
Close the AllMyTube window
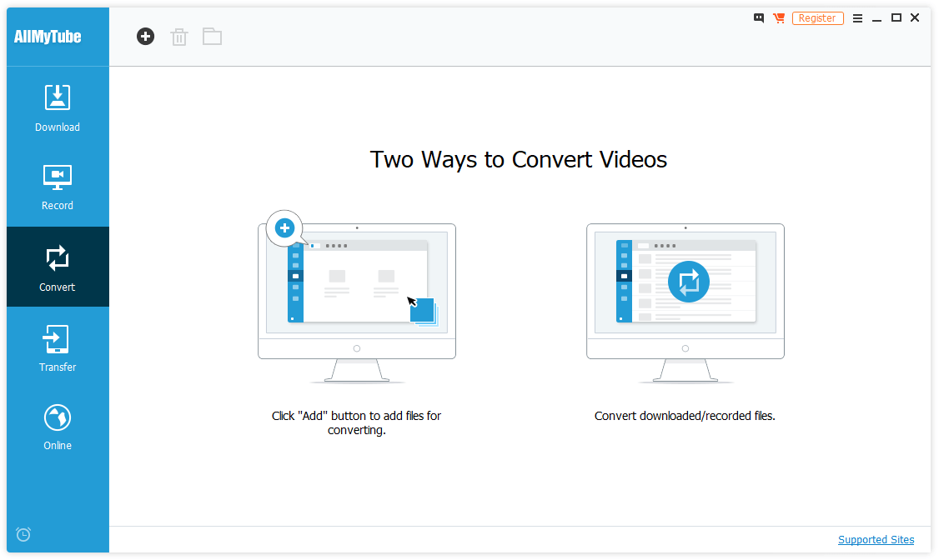tap(915, 18)
